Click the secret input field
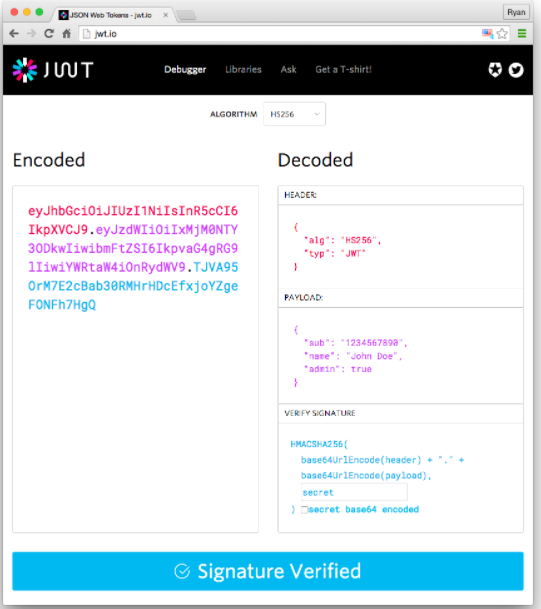This screenshot has height=609, width=541. pos(354,492)
